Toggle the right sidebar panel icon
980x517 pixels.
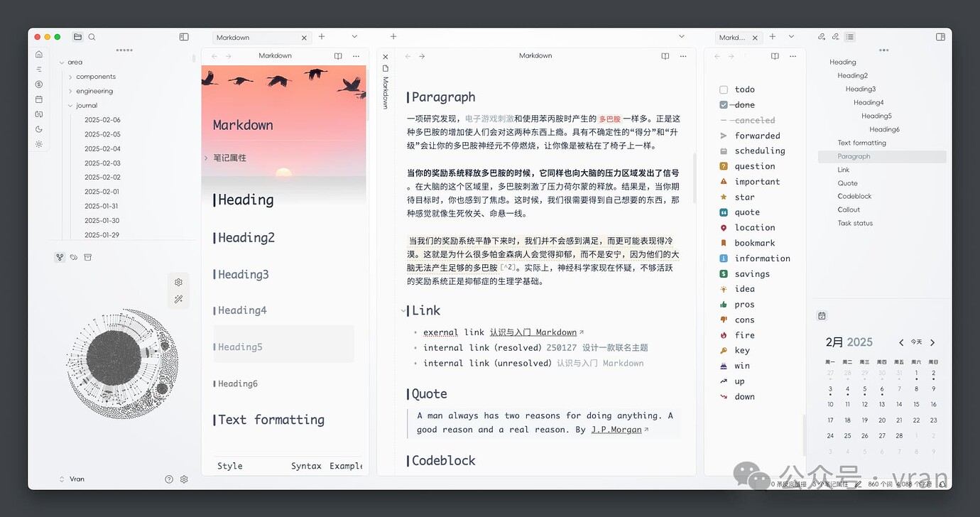[x=940, y=37]
